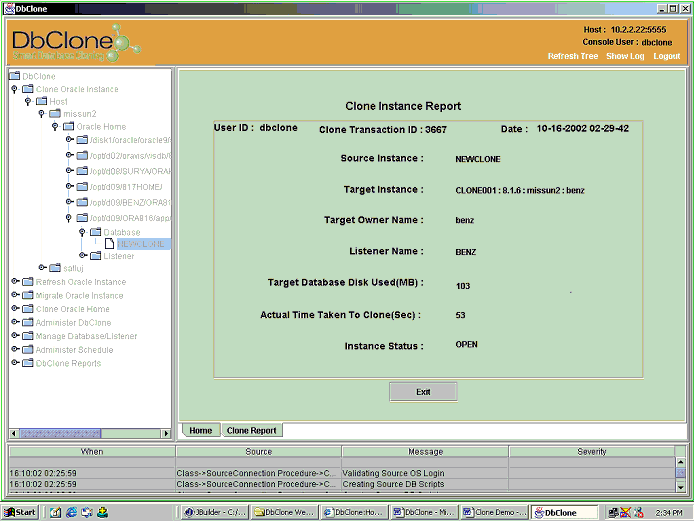Viewport: 694px width, 521px height.
Task: Click the Administer DbClone folder icon
Action: coord(28,322)
